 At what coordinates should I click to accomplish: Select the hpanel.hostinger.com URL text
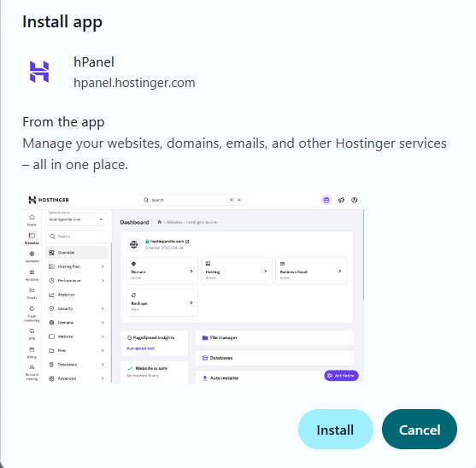click(134, 83)
